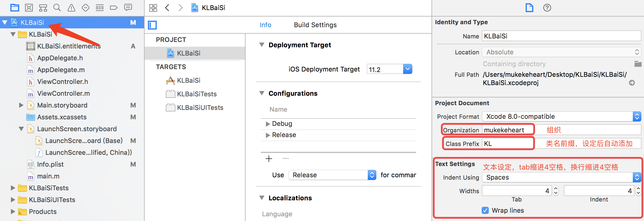Open the Breakpoint navigator icon
Screen dimensions: 644x221
[114, 8]
